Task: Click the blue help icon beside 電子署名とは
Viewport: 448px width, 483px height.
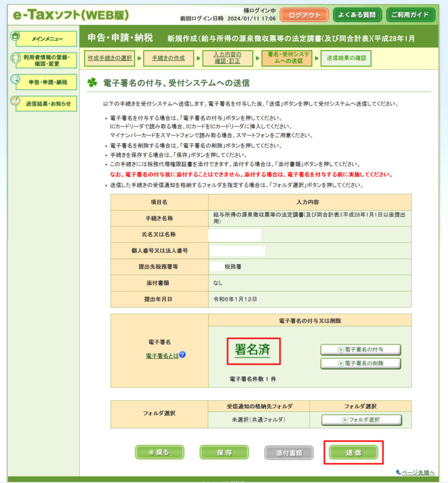Action: pyautogui.click(x=182, y=355)
